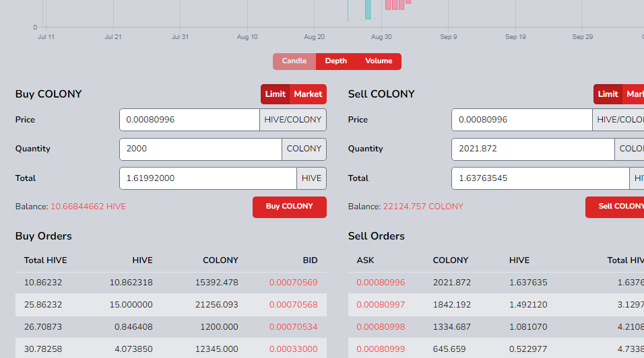
Task: Click the 10.66844662 HIVE balance link
Action: point(88,207)
